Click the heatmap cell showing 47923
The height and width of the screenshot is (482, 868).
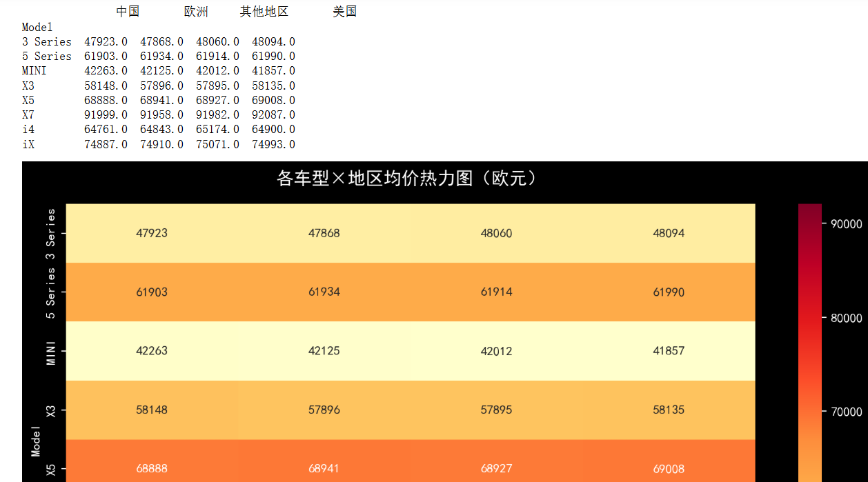[x=152, y=233]
